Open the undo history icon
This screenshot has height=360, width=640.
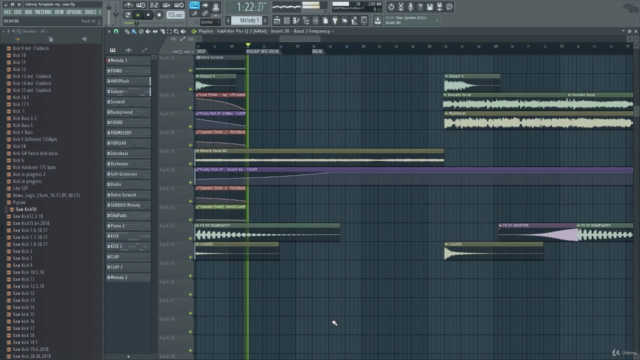[x=391, y=7]
